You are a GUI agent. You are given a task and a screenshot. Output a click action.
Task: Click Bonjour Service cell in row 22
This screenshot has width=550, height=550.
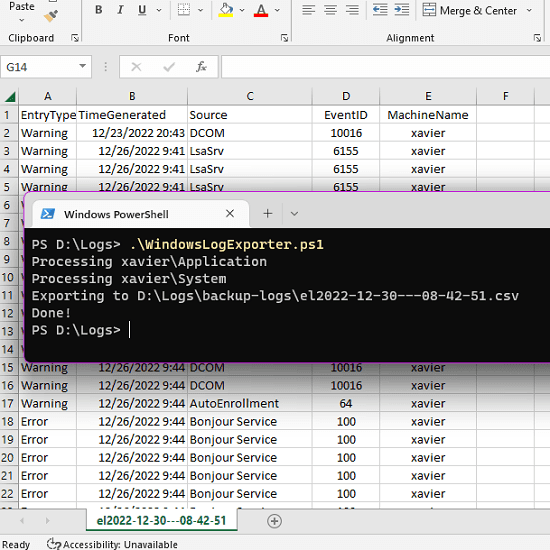point(250,494)
